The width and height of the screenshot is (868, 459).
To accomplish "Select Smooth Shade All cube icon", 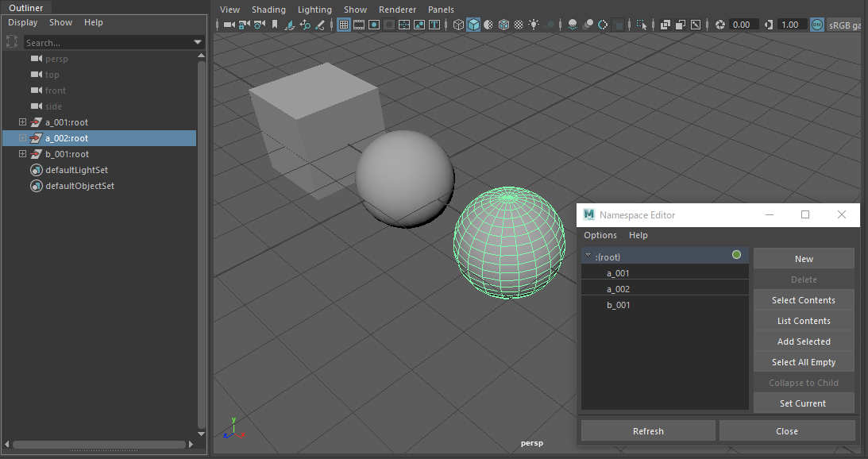I will (473, 25).
